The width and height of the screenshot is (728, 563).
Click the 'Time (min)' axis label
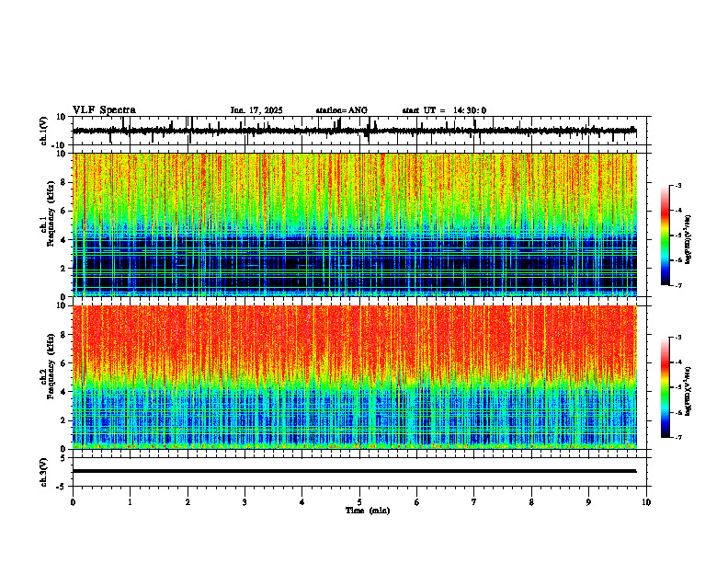click(368, 511)
